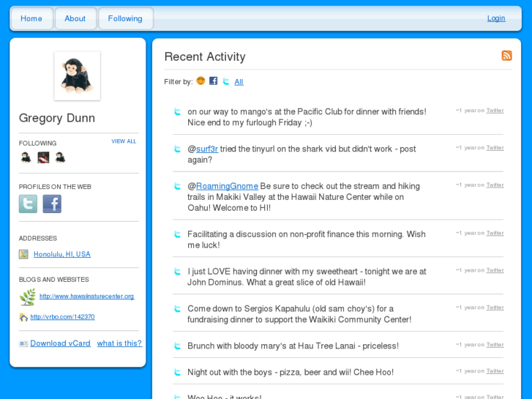Open the third avatar under Following
The image size is (532, 399).
click(x=60, y=157)
